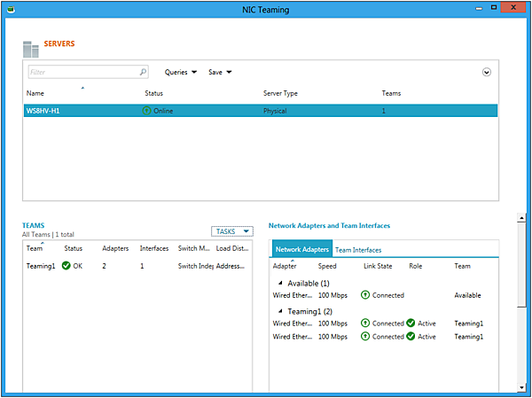Sort servers by the Server Type column

[280, 93]
